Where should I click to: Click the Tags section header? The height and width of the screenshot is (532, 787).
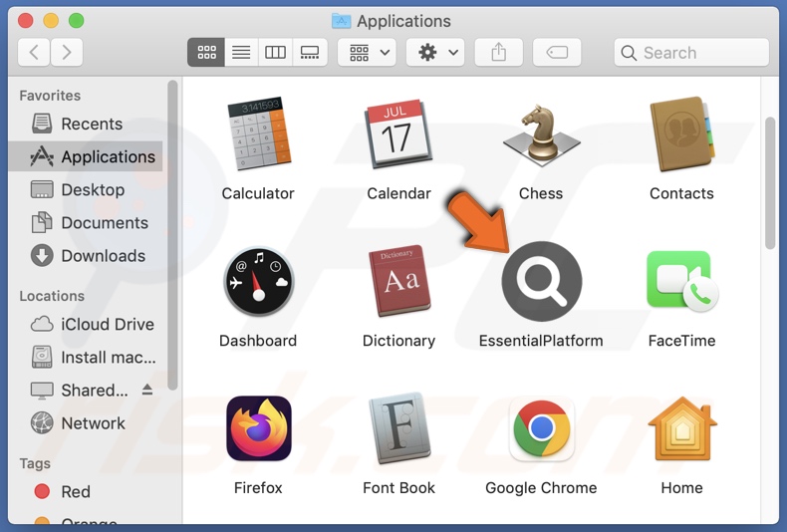(x=35, y=463)
